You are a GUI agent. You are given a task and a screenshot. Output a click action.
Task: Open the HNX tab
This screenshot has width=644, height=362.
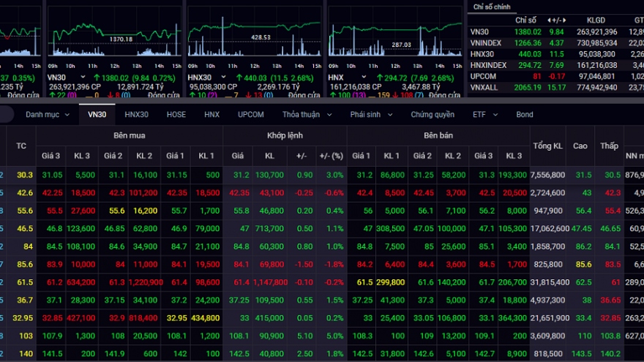212,115
